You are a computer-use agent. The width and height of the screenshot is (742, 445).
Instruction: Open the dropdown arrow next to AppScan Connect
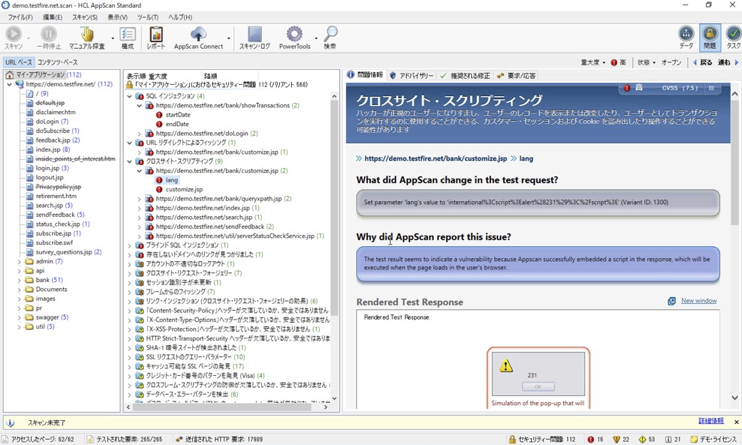coord(229,38)
